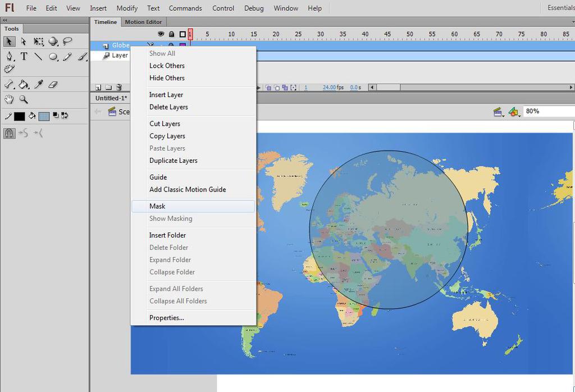Switch to the Eraser tool
Image resolution: width=575 pixels, height=392 pixels.
(53, 84)
